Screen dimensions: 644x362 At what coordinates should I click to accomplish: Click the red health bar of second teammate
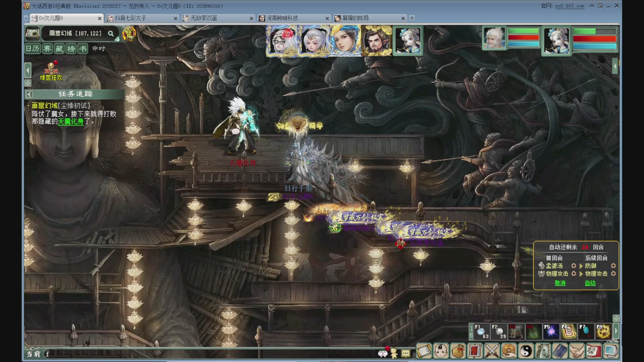coord(595,39)
